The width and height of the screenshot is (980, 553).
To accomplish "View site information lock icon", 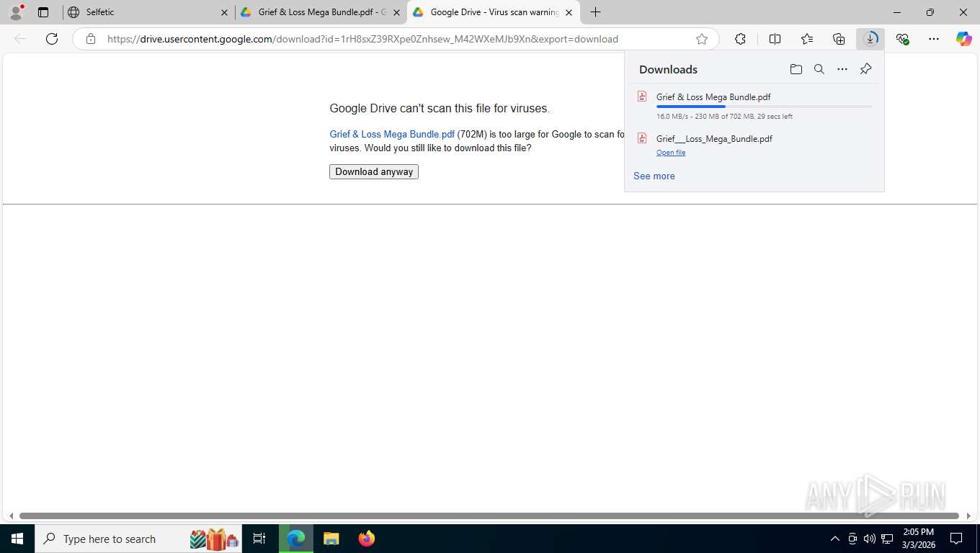I will tap(90, 39).
